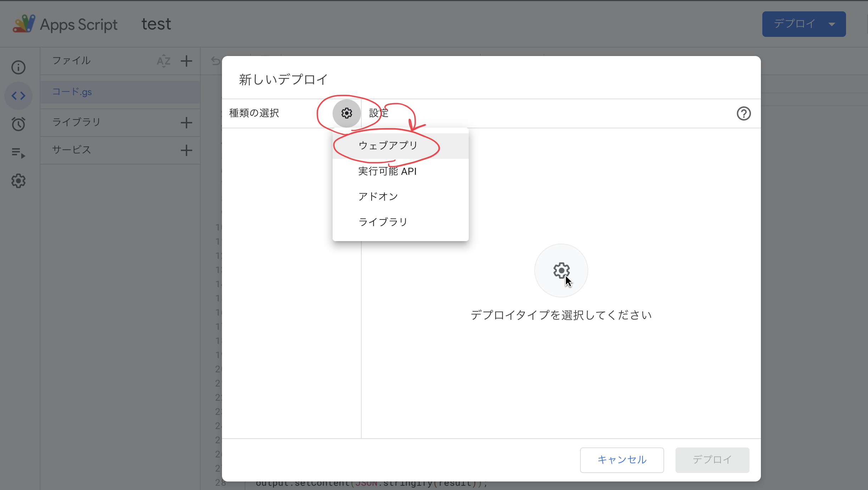Select ライブラリ in the deployment type menu
This screenshot has width=868, height=490.
tap(383, 222)
